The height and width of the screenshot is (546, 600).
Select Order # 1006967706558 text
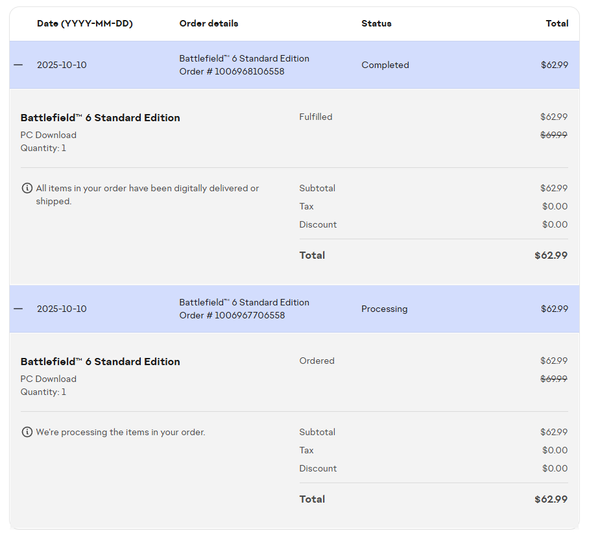point(232,316)
